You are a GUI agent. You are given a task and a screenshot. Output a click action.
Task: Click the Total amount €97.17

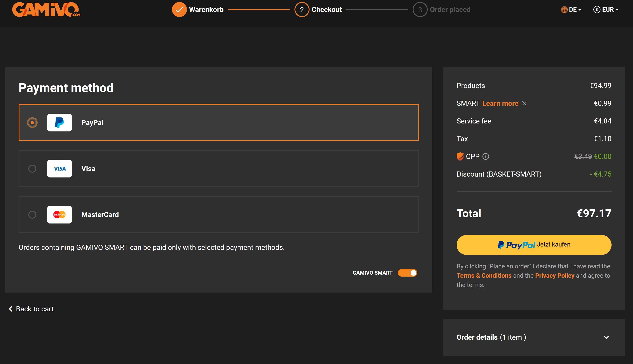coord(594,214)
